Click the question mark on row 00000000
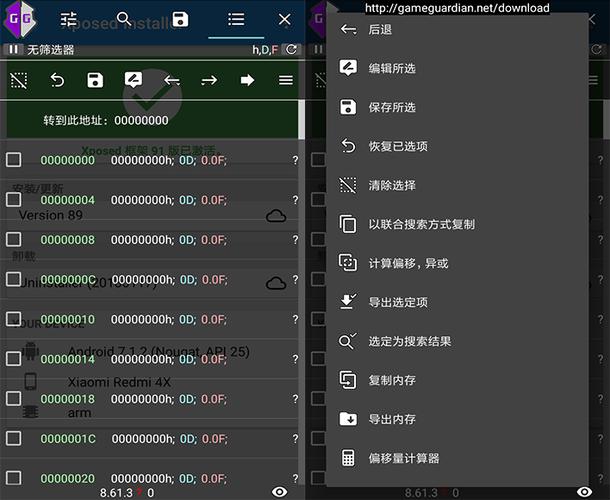The width and height of the screenshot is (610, 500). pyautogui.click(x=295, y=160)
